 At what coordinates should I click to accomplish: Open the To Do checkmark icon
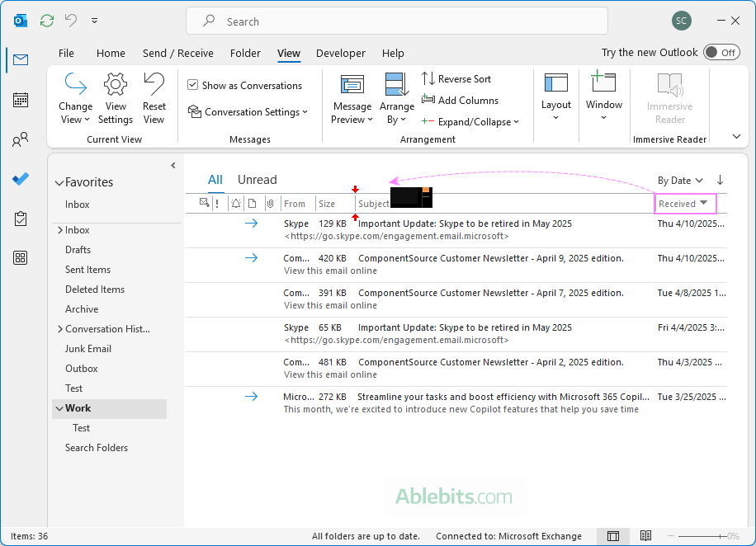[21, 179]
